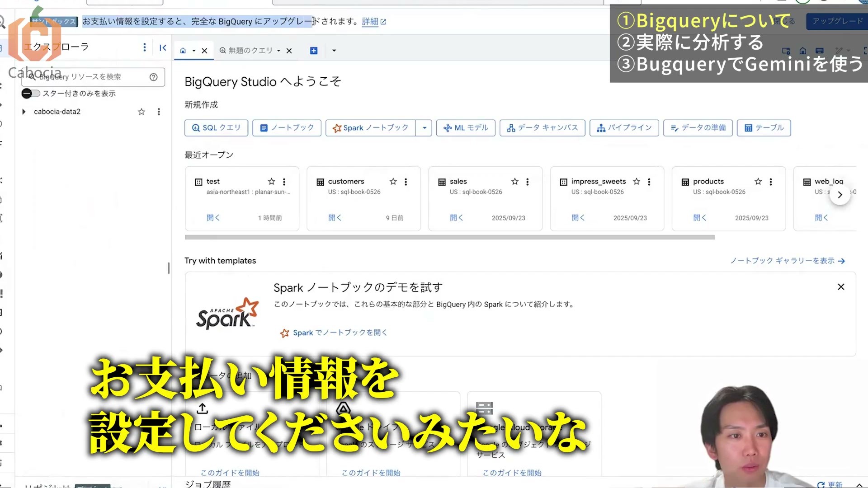Viewport: 868px width, 488px height.
Task: Open cabocia-data2 more actions menu
Action: point(159,112)
